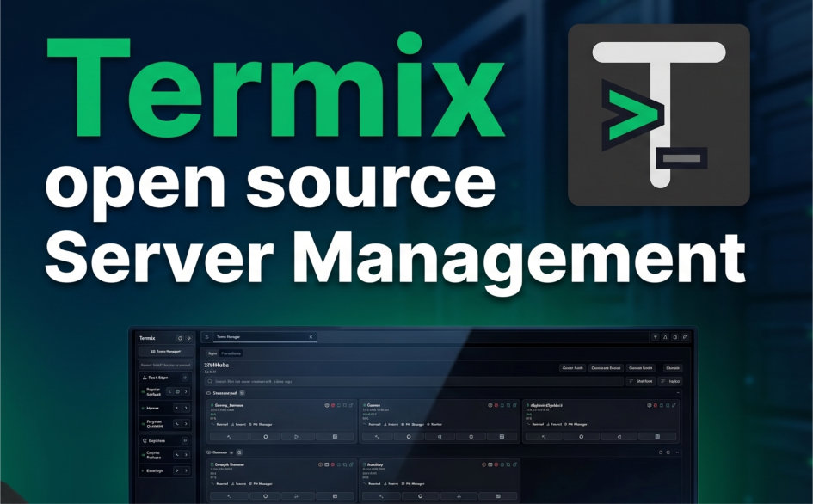Image resolution: width=813 pixels, height=504 pixels.
Task: Expand the Hover host entry in the sidebar
Action: [x=186, y=408]
